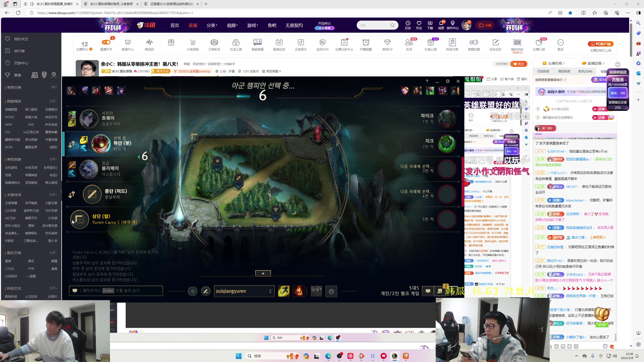Mute the first browser tab audio

32,4
